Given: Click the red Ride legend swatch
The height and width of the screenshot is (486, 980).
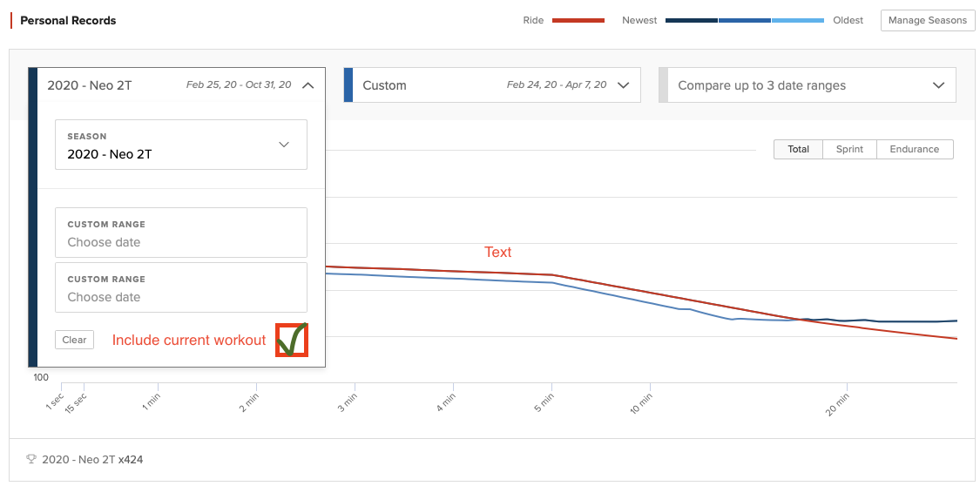Looking at the screenshot, I should [x=578, y=20].
